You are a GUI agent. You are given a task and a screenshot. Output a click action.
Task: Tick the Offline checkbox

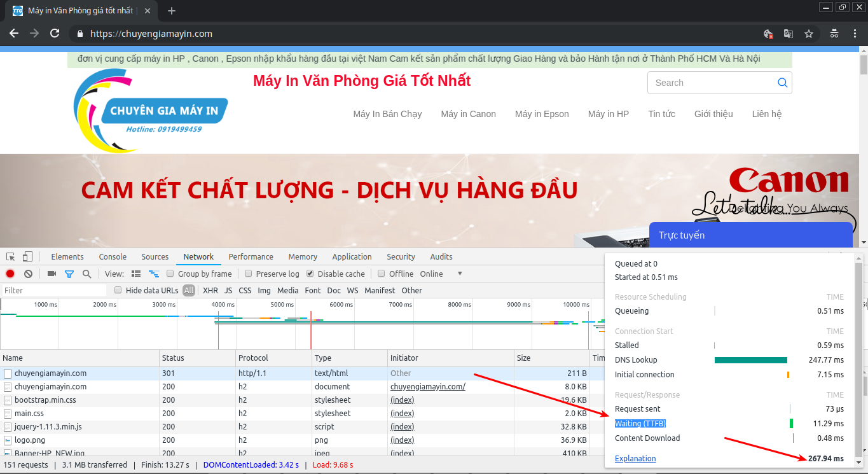(382, 274)
